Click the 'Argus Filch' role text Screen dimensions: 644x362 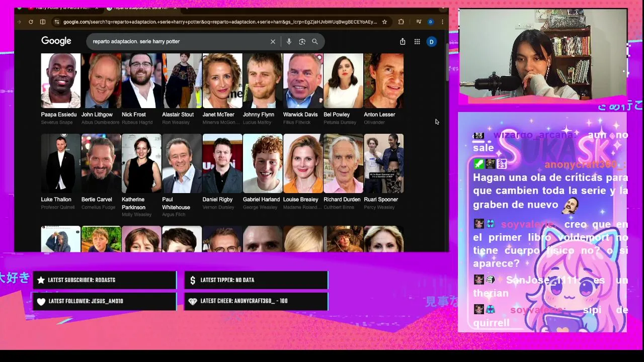tap(174, 215)
